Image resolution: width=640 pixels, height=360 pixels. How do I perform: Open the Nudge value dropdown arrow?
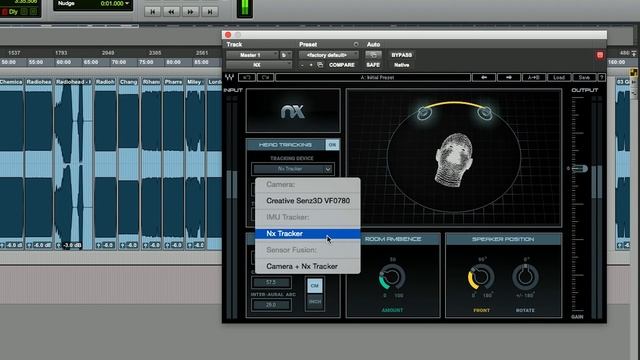coord(127,4)
